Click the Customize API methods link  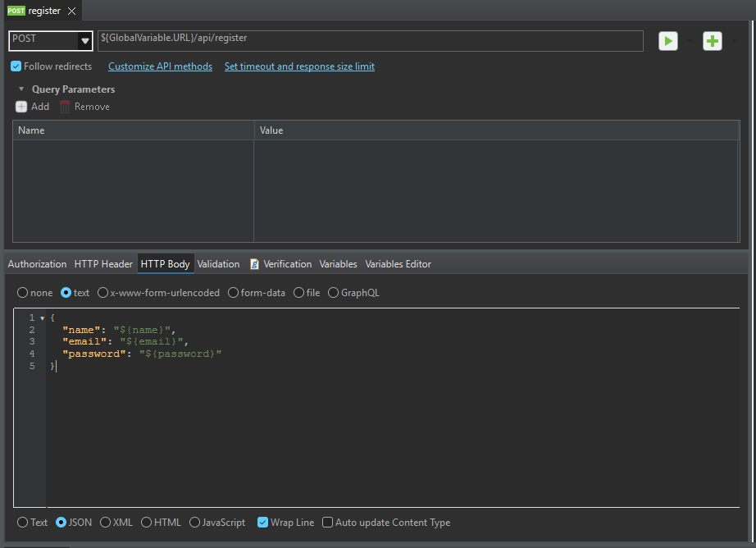[160, 66]
